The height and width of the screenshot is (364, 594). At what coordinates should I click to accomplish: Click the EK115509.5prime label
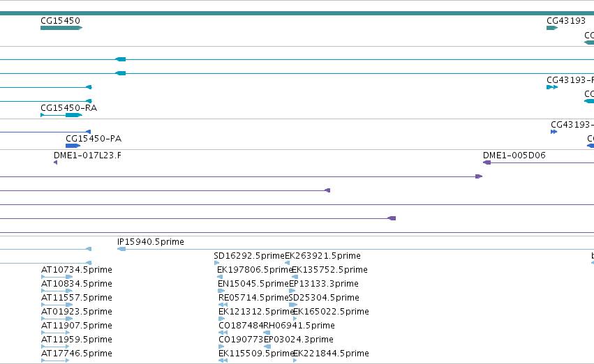click(x=256, y=354)
